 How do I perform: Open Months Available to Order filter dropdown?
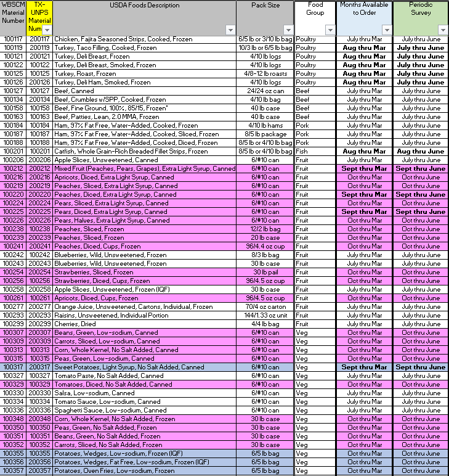(386, 30)
